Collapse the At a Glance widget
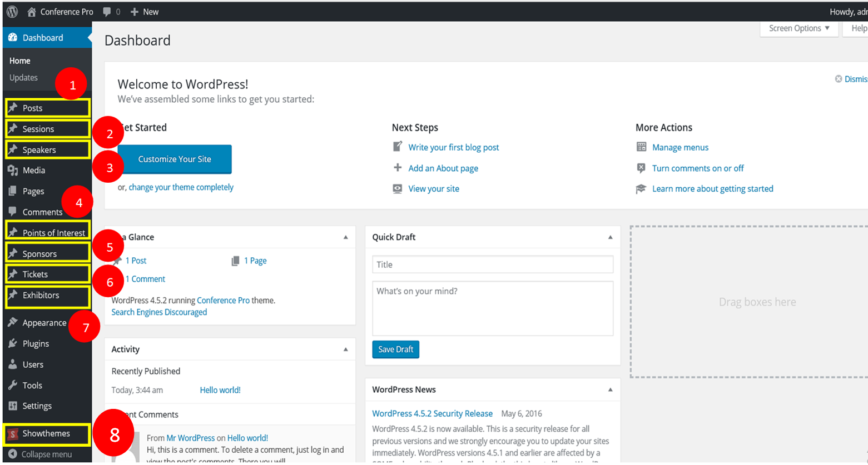The image size is (868, 465). pyautogui.click(x=346, y=237)
